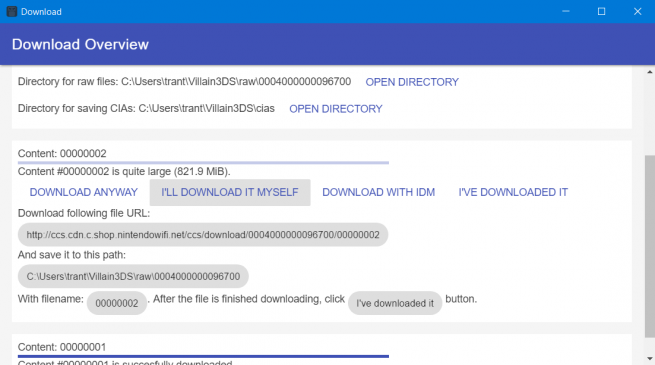655x365 pixels.
Task: Click the Content 00000001 progress bar
Action: [x=203, y=356]
